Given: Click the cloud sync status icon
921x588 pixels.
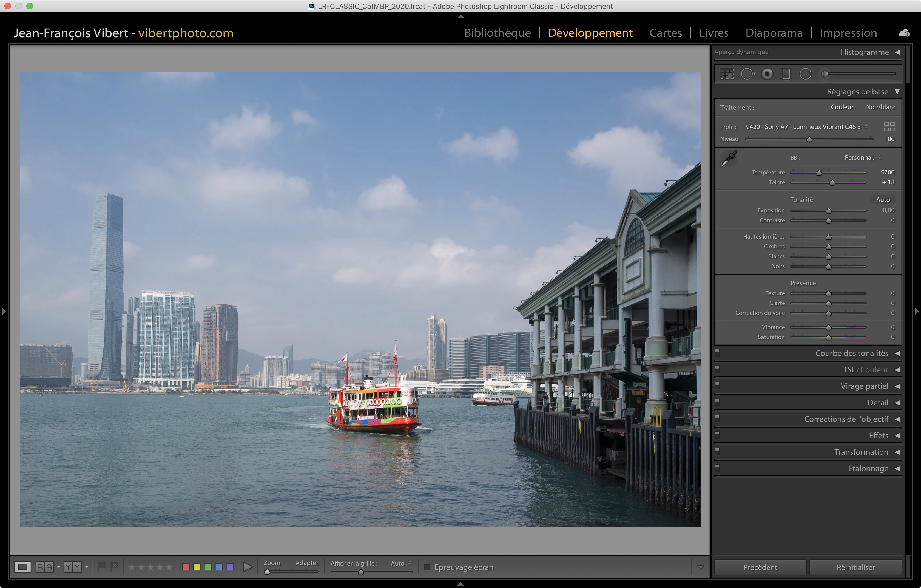Looking at the screenshot, I should (x=904, y=33).
